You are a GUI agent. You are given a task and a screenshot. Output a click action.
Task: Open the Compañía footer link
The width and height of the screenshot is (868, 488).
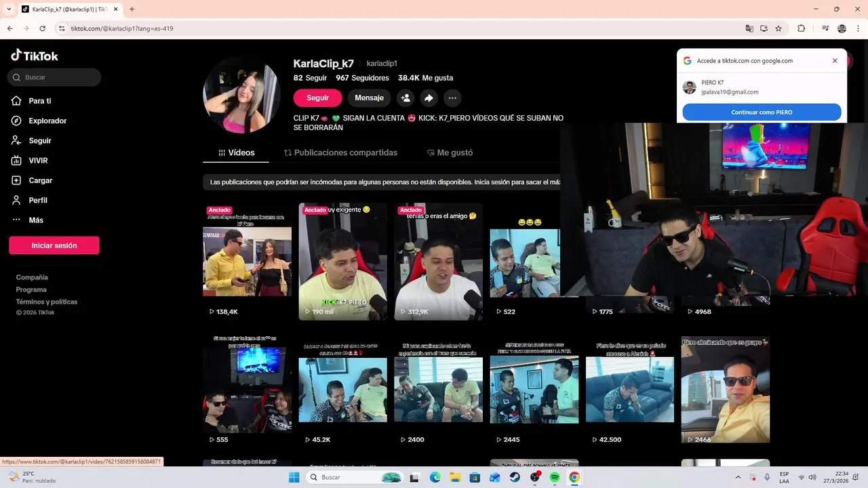coord(32,277)
